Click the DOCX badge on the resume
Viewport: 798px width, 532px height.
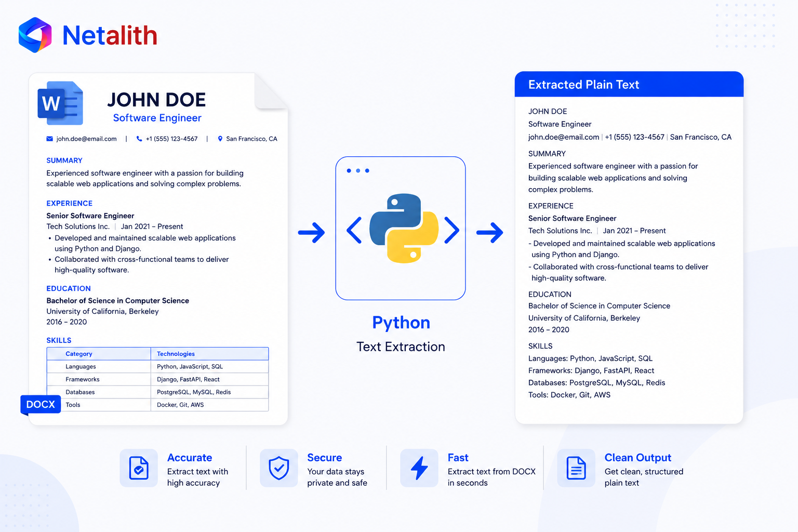click(41, 404)
